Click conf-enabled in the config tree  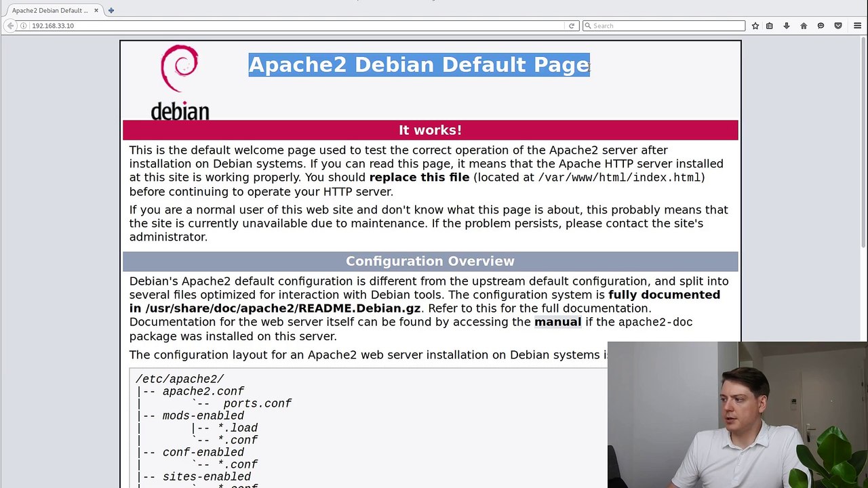[203, 452]
